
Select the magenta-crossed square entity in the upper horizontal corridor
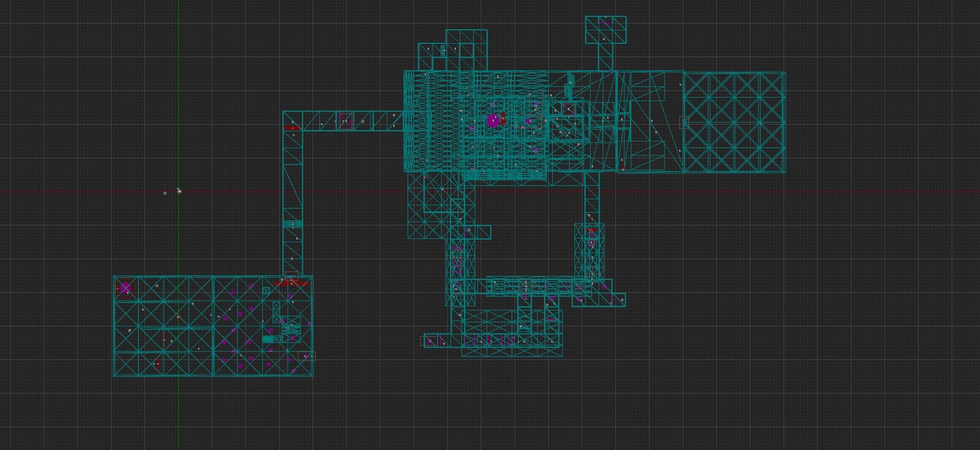pyautogui.click(x=345, y=120)
